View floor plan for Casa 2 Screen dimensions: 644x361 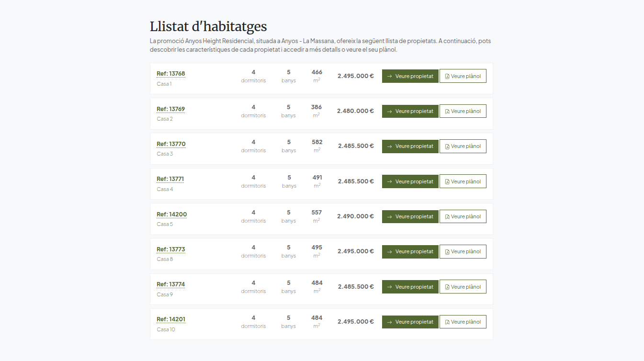(x=463, y=111)
